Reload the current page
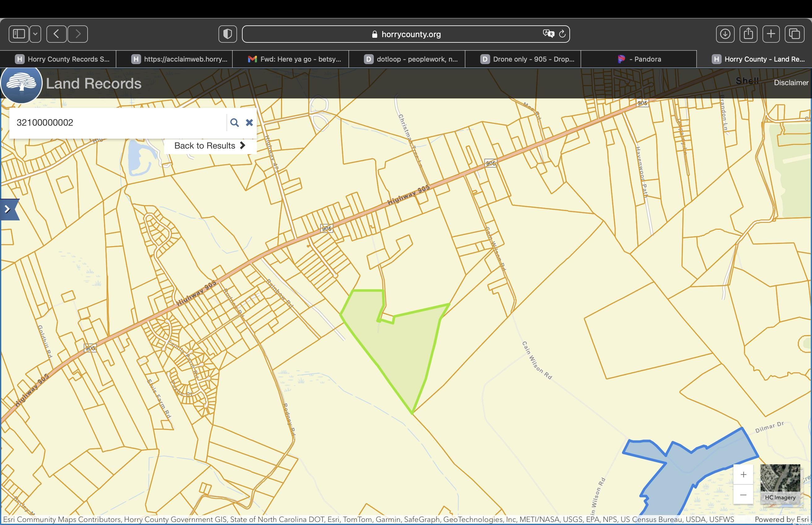The height and width of the screenshot is (525, 812). point(562,34)
